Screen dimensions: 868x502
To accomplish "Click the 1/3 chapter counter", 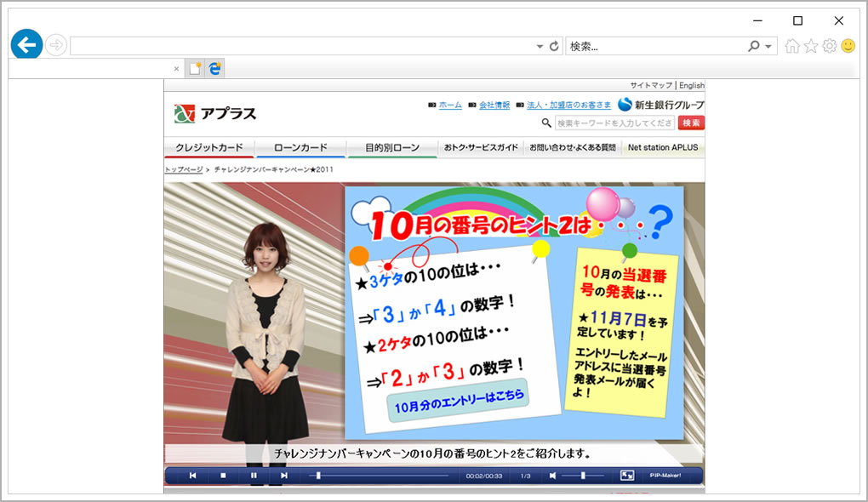I will click(x=525, y=476).
